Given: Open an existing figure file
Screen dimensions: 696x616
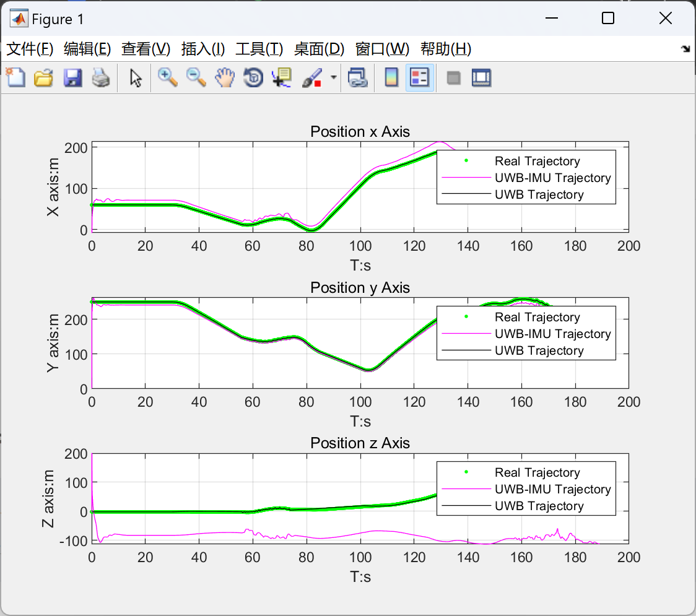Looking at the screenshot, I should [43, 77].
